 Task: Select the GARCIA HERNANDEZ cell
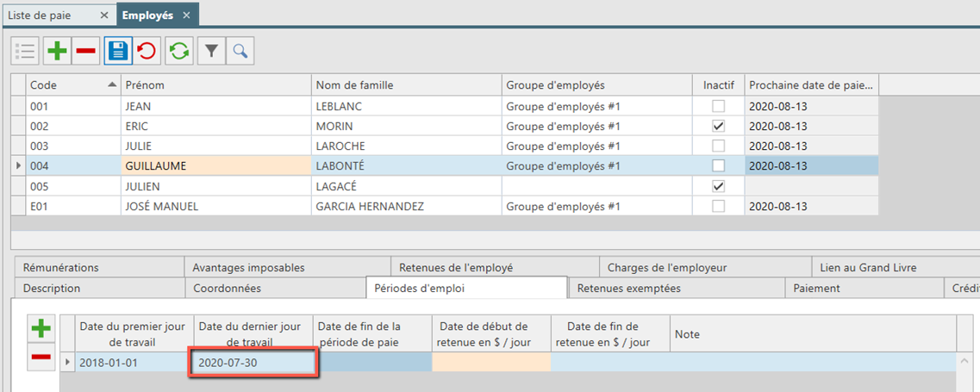tap(406, 206)
